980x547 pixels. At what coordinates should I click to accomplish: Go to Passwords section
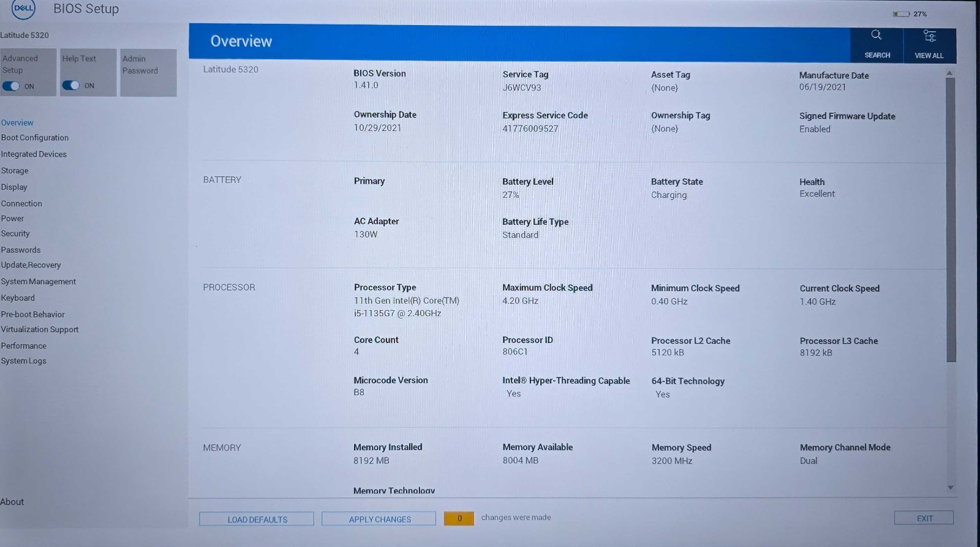tap(21, 250)
